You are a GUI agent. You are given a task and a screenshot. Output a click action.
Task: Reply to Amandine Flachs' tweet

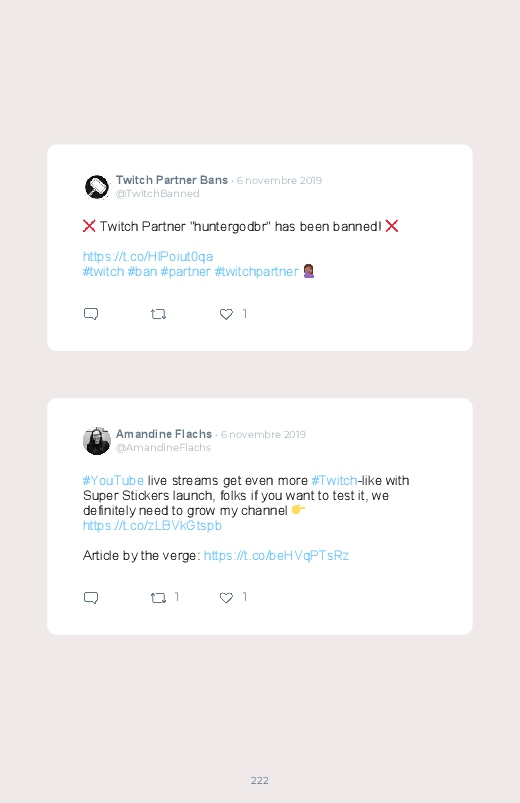(91, 598)
